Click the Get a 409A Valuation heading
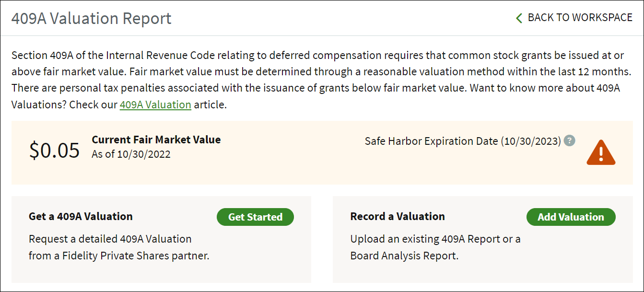Viewport: 644px width, 292px height. (81, 216)
